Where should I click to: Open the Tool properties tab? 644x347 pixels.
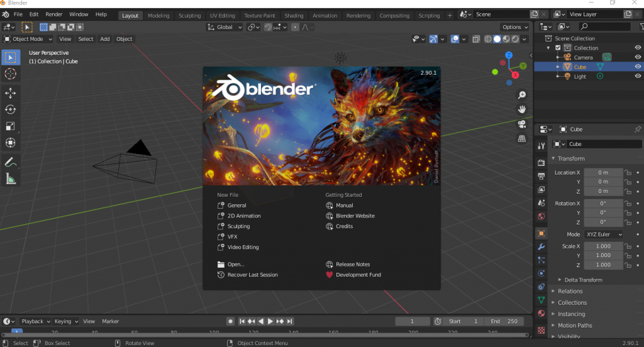tap(541, 146)
